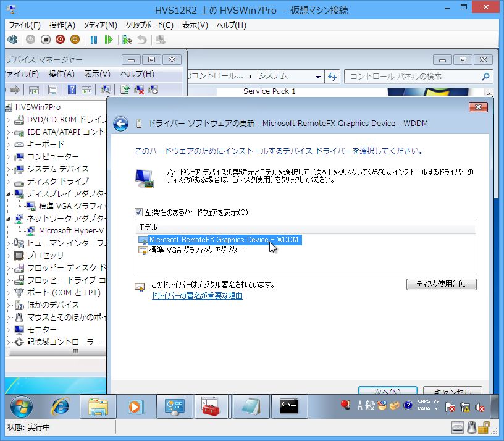
Task: Open ファイル(F) menu of VM connection
Action: coord(25,25)
